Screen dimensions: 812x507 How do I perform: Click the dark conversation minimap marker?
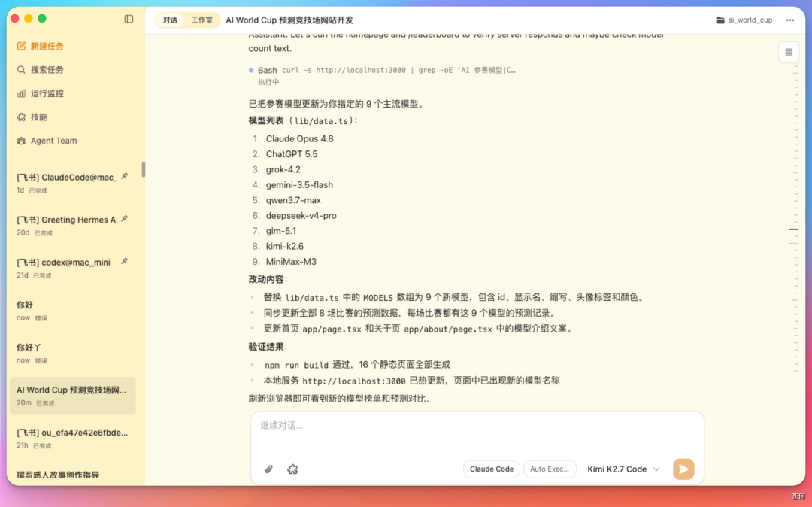tap(793, 229)
